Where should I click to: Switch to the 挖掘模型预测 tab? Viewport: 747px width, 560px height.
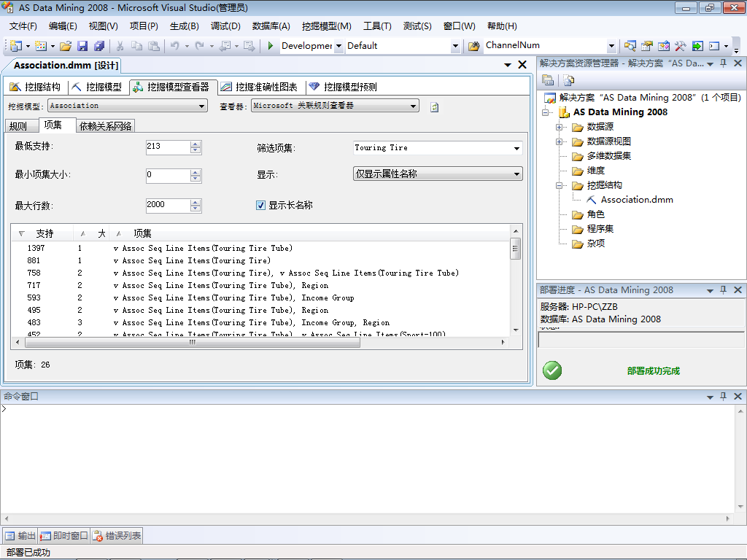(344, 87)
